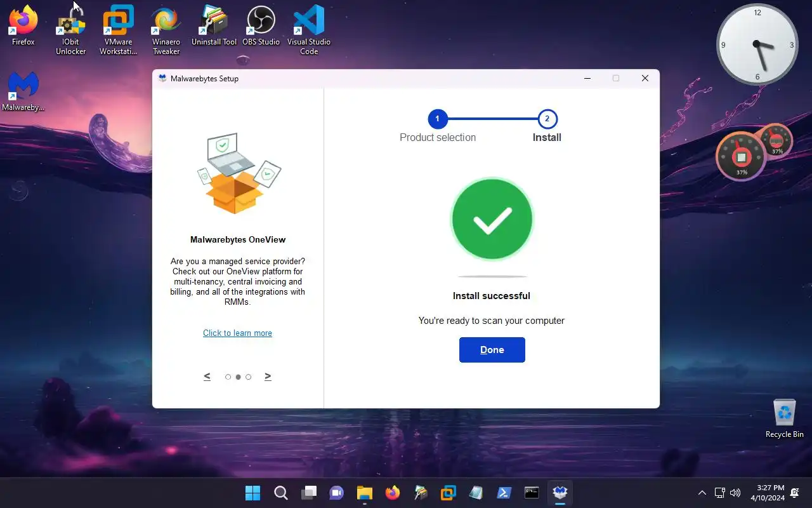Open the Uninstall Tool taskbar icon
This screenshot has height=508, width=812.
(x=421, y=493)
